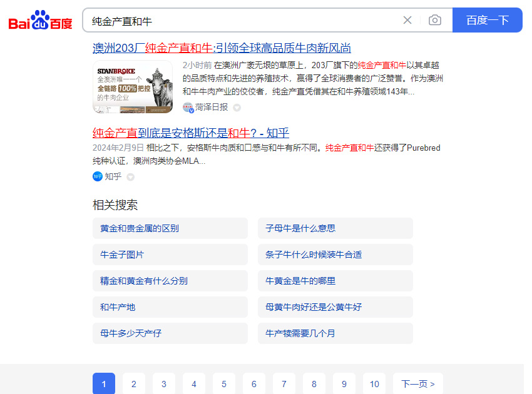Jump to results page 10
Viewport: 532px width, 394px height.
tap(374, 383)
